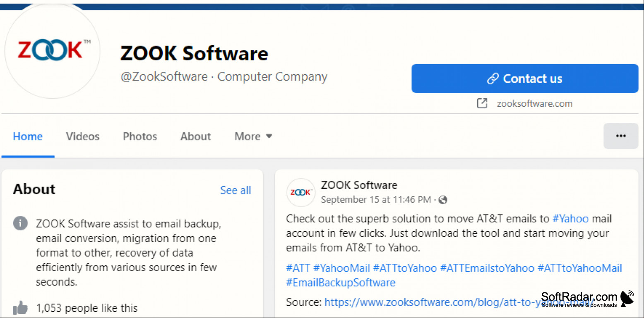
Task: Open the #ATTtoYahooMail hashtag
Action: pos(579,268)
